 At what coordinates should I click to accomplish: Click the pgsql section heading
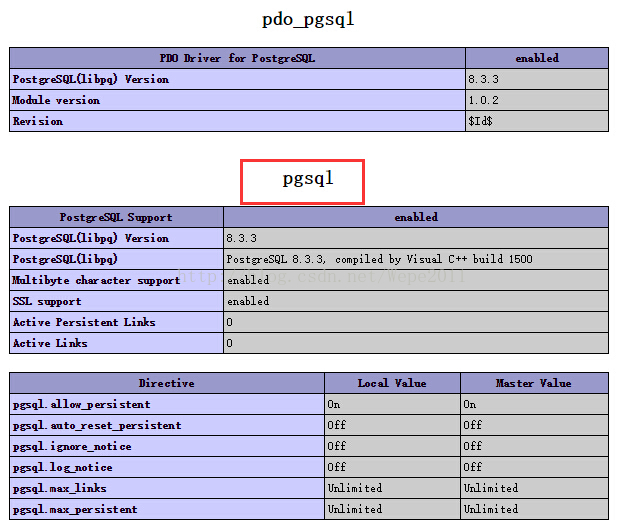click(x=308, y=178)
